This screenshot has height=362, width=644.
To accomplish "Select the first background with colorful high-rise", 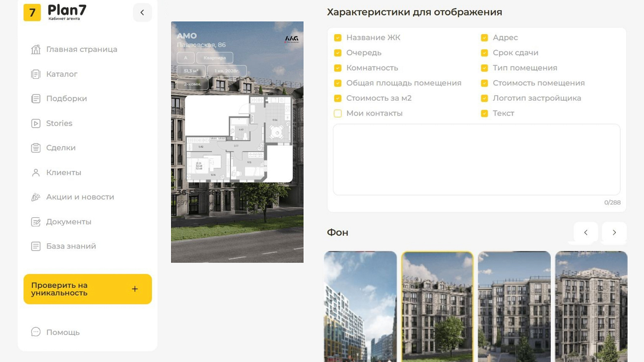I will [x=361, y=306].
